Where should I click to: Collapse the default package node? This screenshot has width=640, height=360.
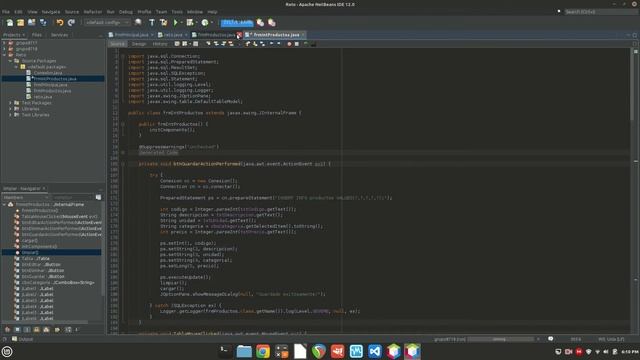pyautogui.click(x=16, y=67)
